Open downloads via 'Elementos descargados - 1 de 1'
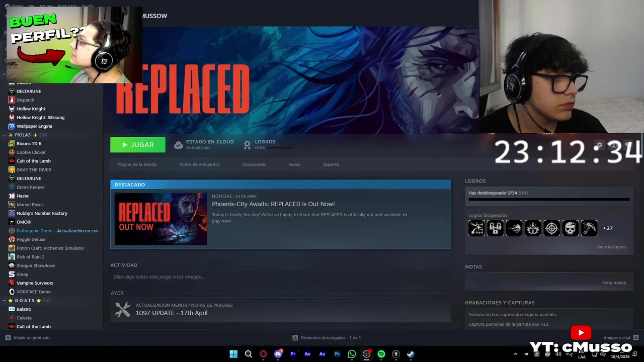Image resolution: width=644 pixels, height=362 pixels. pos(327,338)
